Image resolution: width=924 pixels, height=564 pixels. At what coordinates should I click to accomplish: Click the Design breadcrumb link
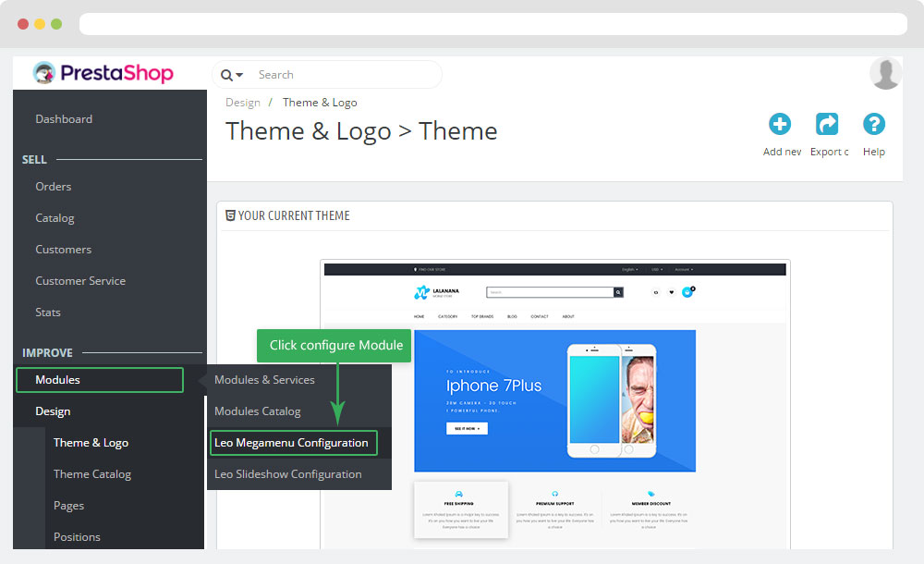243,103
